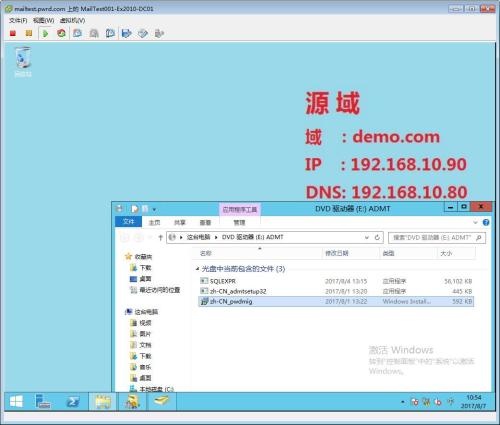Click DVD 驱动器 (E:) ADMT in address path

pos(252,237)
